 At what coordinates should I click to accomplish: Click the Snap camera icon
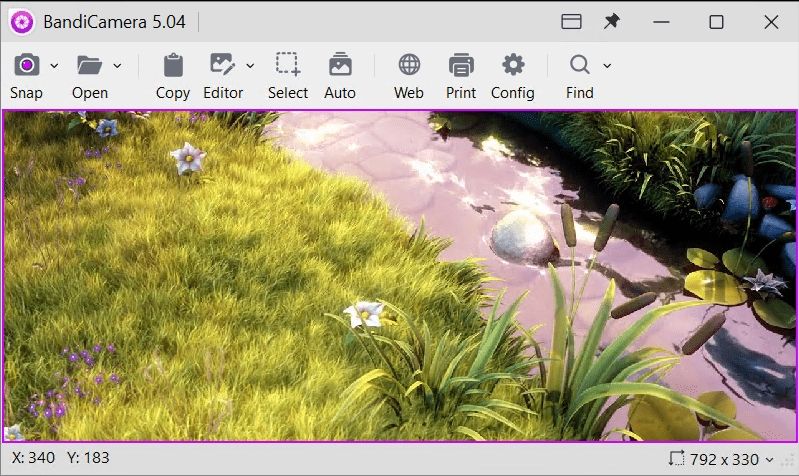[x=27, y=66]
